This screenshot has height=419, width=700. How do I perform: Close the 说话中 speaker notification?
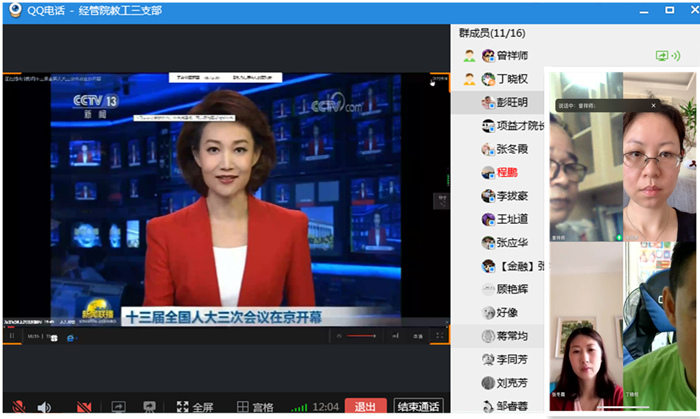(654, 105)
